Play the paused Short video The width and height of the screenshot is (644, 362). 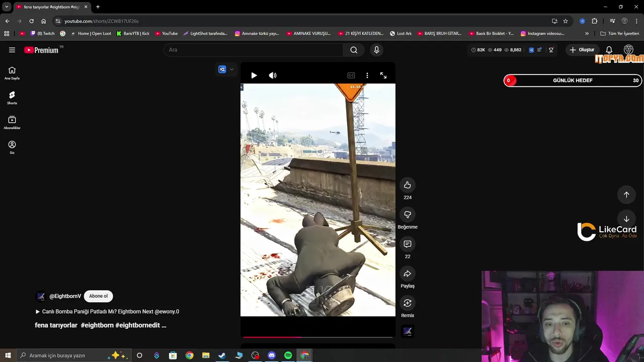pyautogui.click(x=254, y=75)
